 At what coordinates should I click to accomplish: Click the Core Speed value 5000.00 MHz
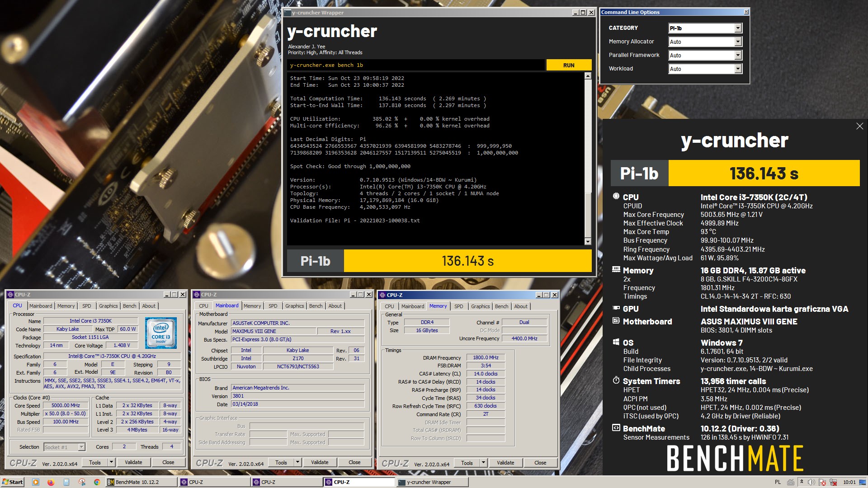point(66,405)
